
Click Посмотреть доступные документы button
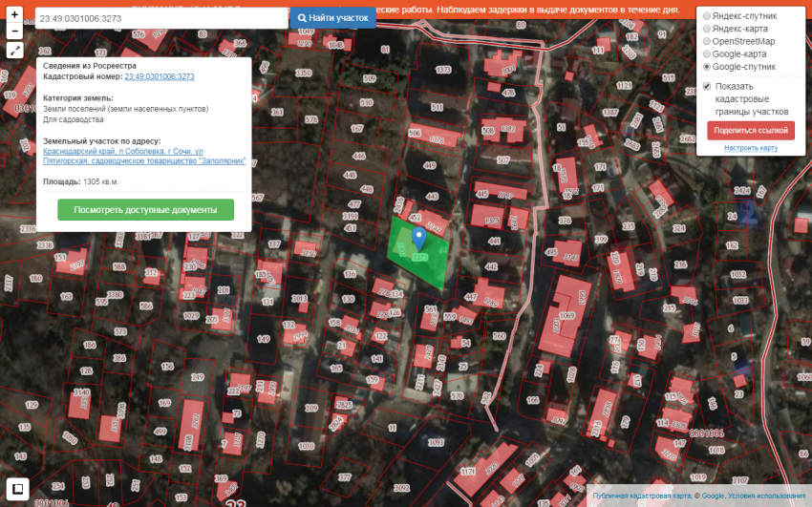pyautogui.click(x=145, y=210)
